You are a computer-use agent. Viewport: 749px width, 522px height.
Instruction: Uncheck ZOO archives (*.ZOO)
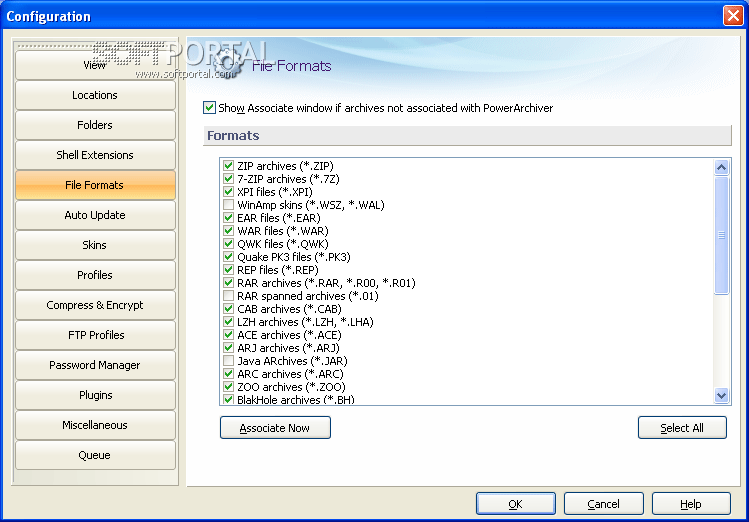228,387
